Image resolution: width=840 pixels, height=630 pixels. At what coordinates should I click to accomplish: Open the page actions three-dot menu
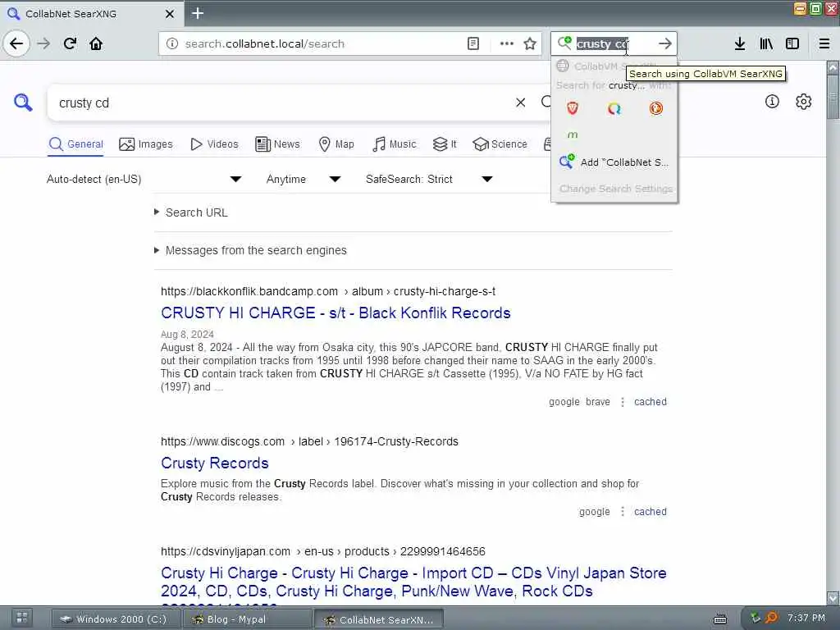click(506, 43)
